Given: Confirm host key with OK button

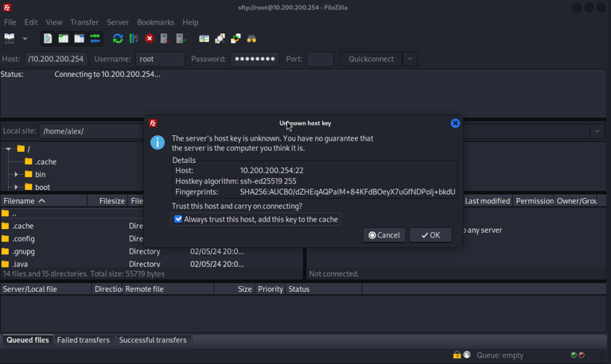Looking at the screenshot, I should pyautogui.click(x=430, y=235).
